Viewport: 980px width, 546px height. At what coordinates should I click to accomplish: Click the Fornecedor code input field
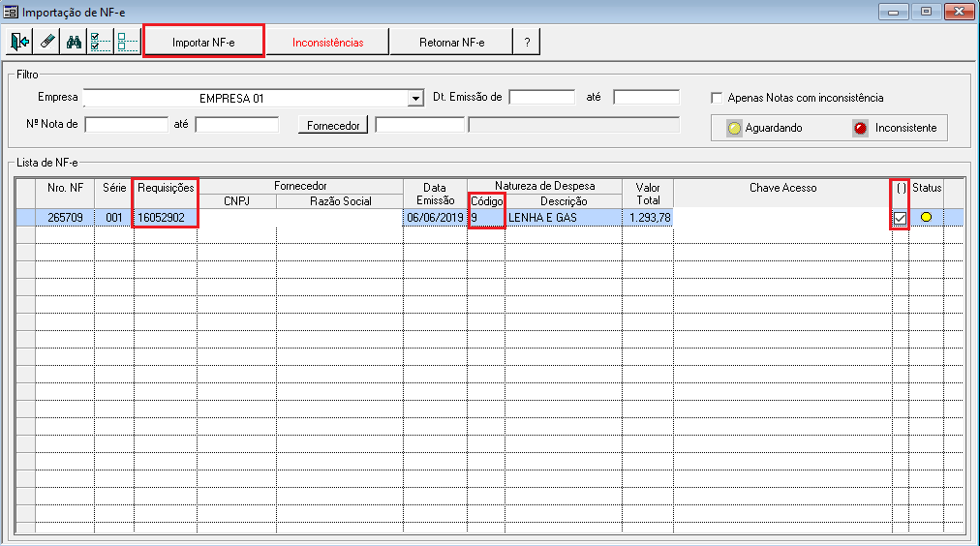[x=420, y=124]
